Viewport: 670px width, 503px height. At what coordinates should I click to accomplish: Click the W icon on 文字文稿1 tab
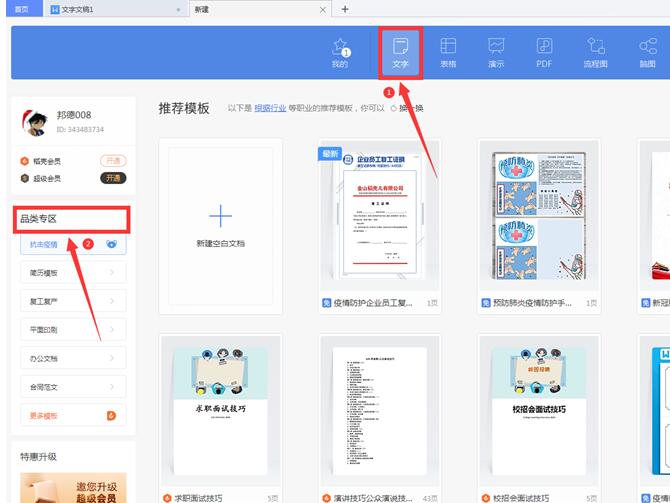(x=55, y=9)
